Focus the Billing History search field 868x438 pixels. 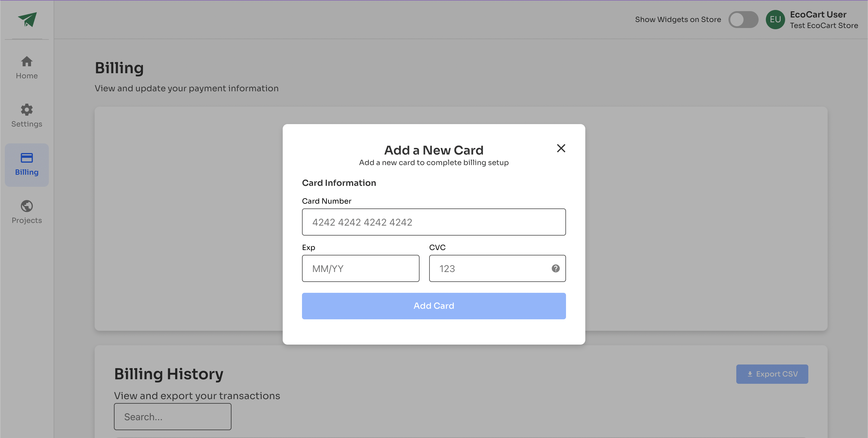(172, 416)
